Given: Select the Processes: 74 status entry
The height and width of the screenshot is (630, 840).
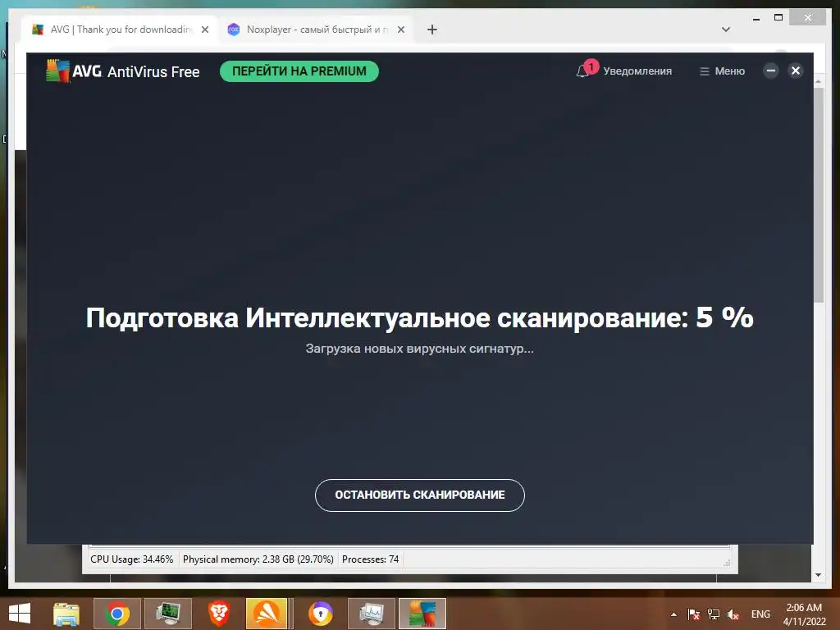Looking at the screenshot, I should pyautogui.click(x=370, y=559).
